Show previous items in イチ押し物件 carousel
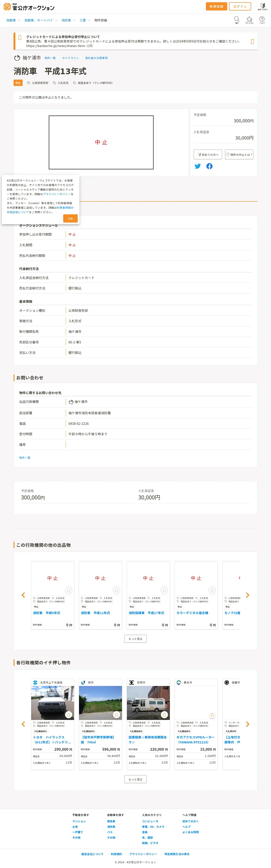This screenshot has width=271, height=868. (x=23, y=724)
